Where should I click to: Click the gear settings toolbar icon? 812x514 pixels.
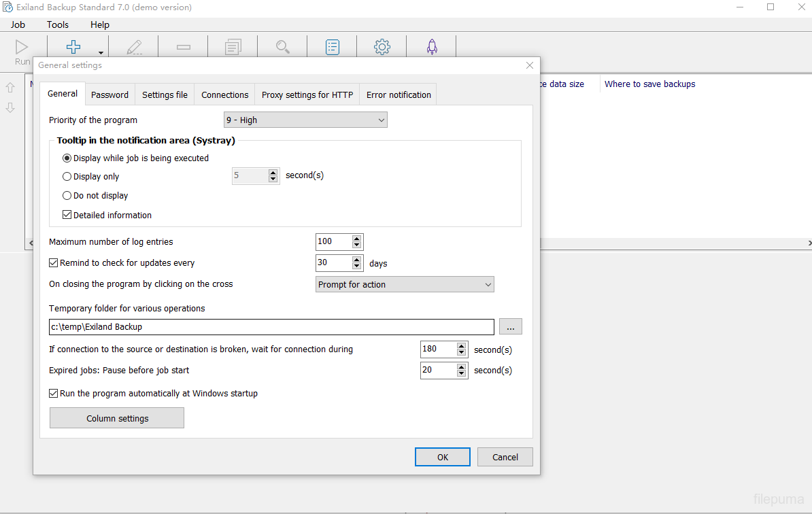click(x=382, y=47)
